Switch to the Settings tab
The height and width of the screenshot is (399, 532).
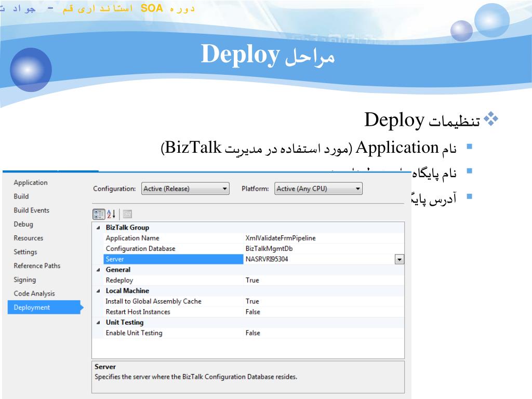pyautogui.click(x=25, y=252)
